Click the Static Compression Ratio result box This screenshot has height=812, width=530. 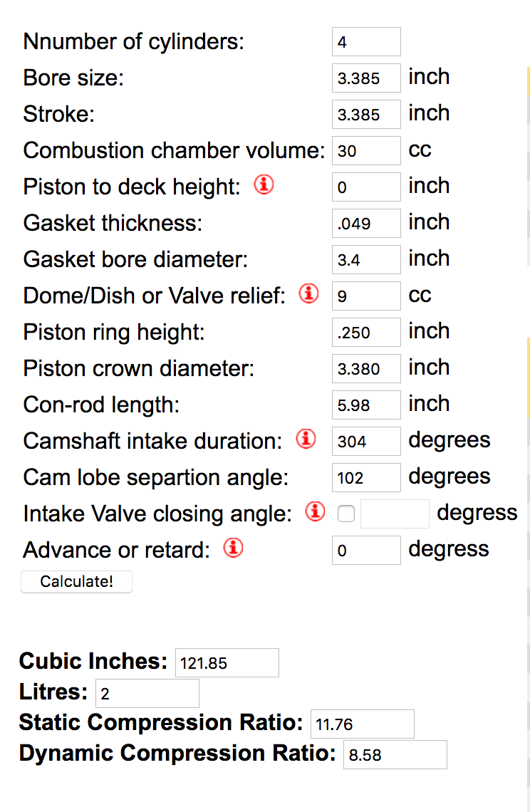(x=363, y=724)
